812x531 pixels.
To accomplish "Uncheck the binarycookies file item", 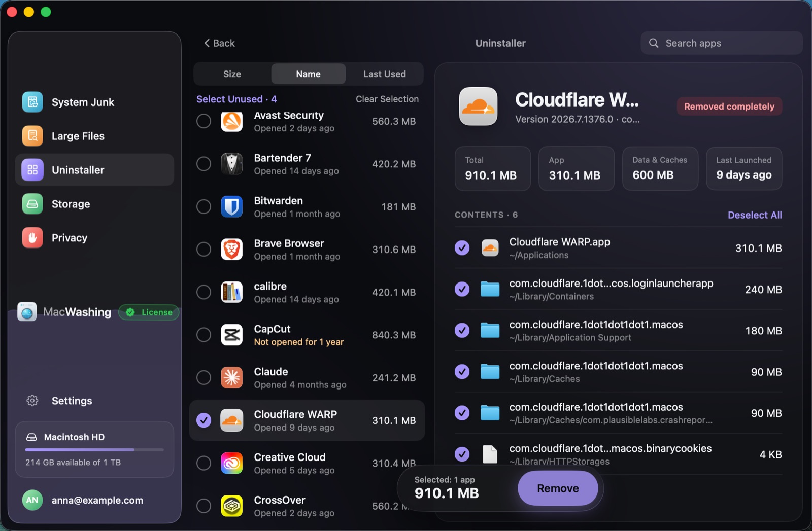I will pos(462,454).
